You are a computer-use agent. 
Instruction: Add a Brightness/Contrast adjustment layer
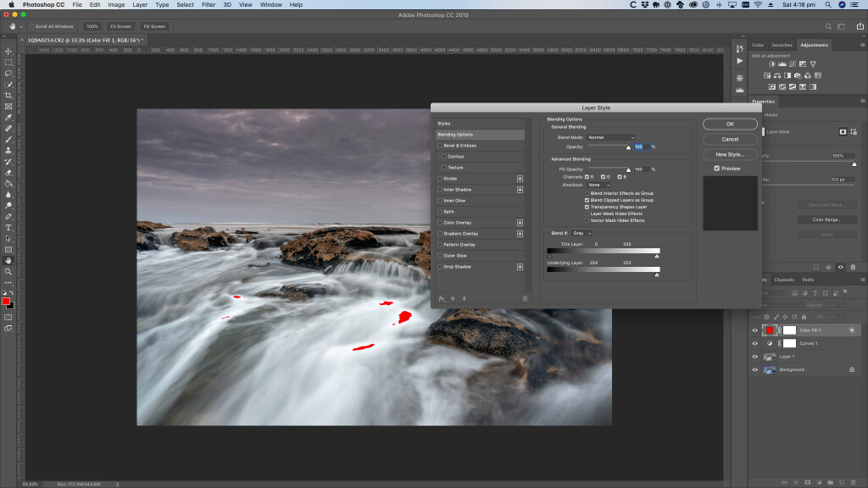771,64
